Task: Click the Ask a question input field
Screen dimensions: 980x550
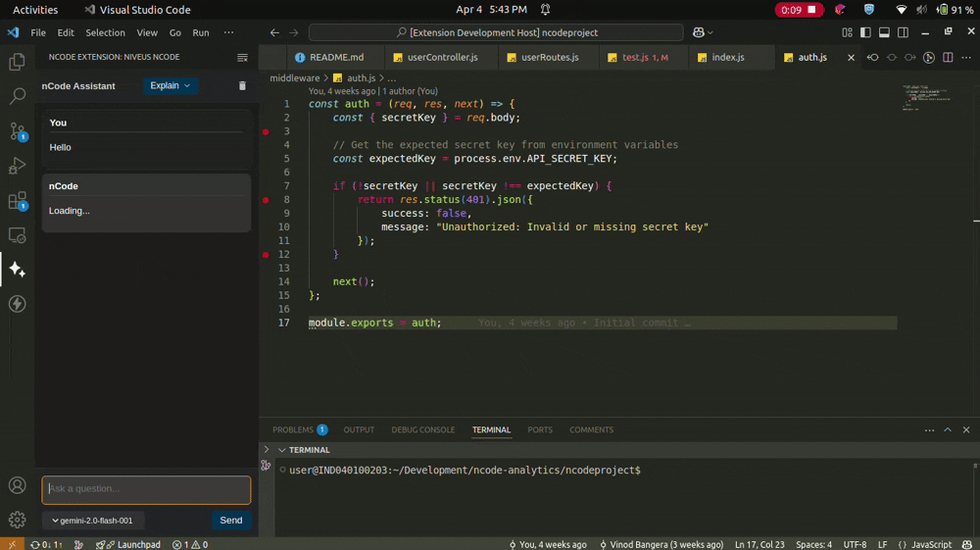Action: [146, 489]
